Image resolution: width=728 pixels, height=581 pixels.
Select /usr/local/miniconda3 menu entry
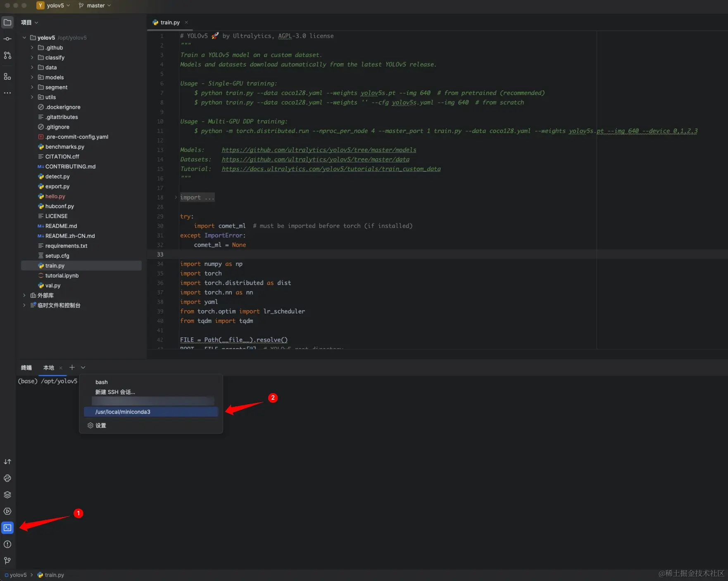click(x=151, y=412)
